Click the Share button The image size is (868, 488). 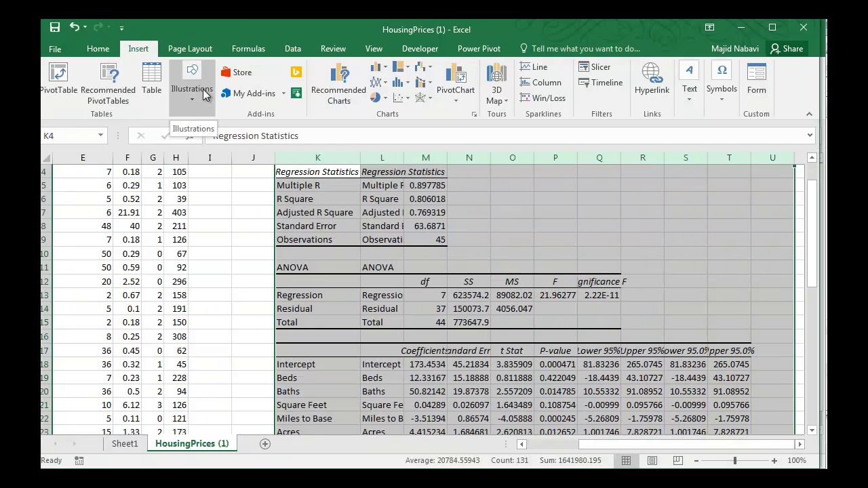pyautogui.click(x=787, y=49)
